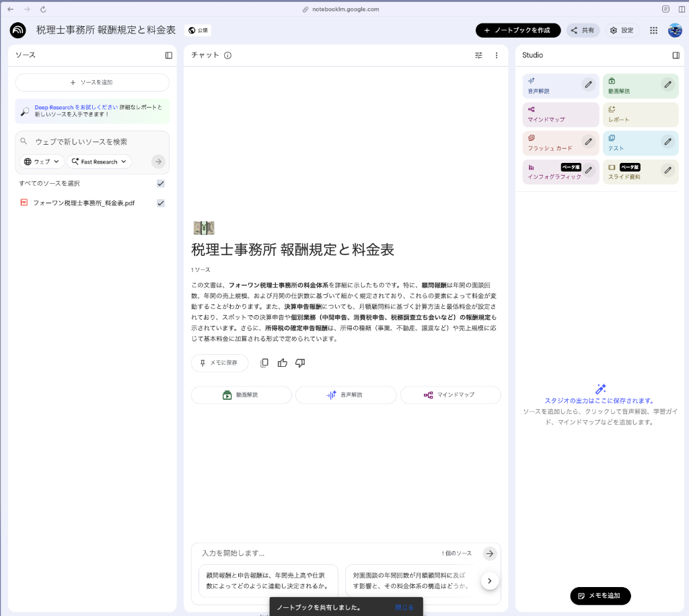Toggle the すべてのソースを選択 checkbox

161,183
